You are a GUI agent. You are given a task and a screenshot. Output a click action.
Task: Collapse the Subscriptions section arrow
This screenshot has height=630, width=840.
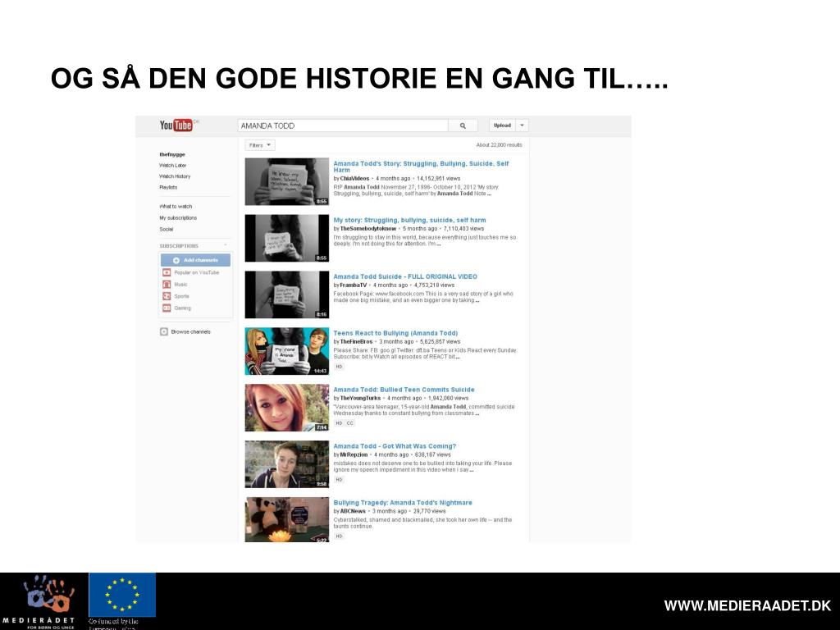click(226, 245)
